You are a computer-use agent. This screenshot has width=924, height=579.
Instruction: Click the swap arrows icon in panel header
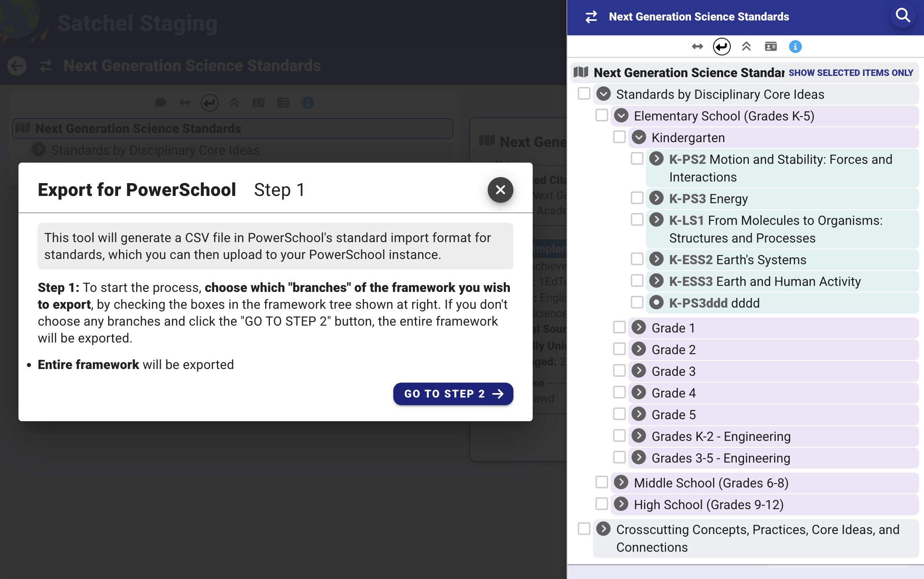(591, 17)
